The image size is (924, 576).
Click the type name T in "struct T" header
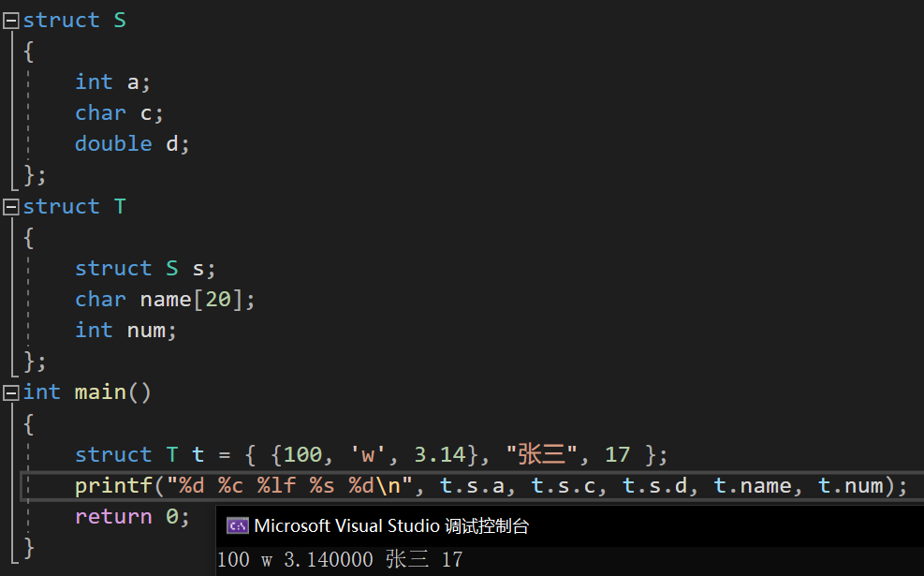120,207
